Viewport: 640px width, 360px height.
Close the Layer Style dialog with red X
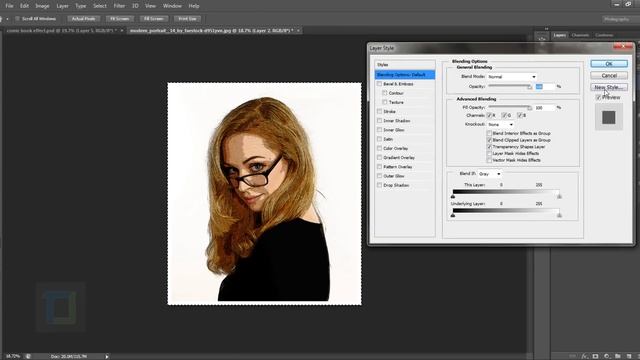pyautogui.click(x=623, y=47)
